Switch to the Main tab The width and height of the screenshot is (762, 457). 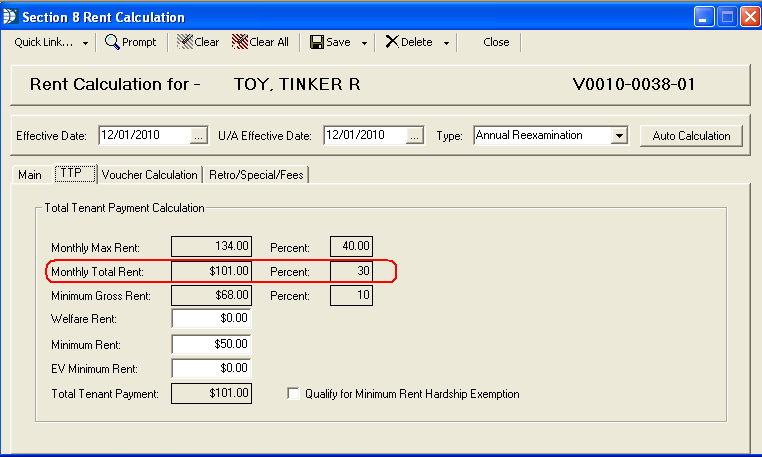point(30,175)
